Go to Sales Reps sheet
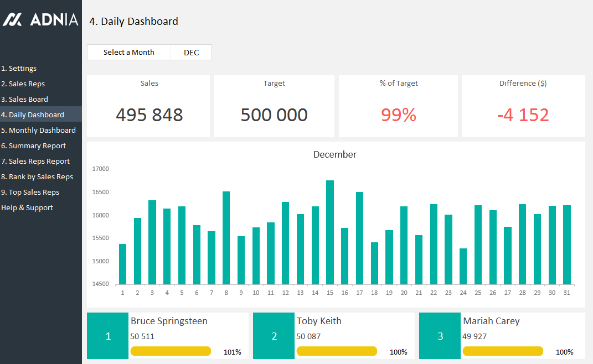Image resolution: width=593 pixels, height=364 pixels. pyautogui.click(x=23, y=84)
